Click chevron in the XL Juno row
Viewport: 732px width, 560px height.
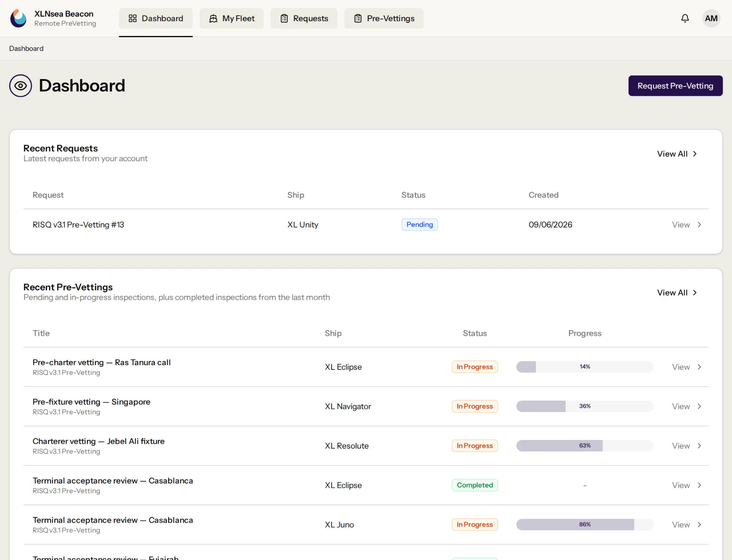[x=699, y=525]
